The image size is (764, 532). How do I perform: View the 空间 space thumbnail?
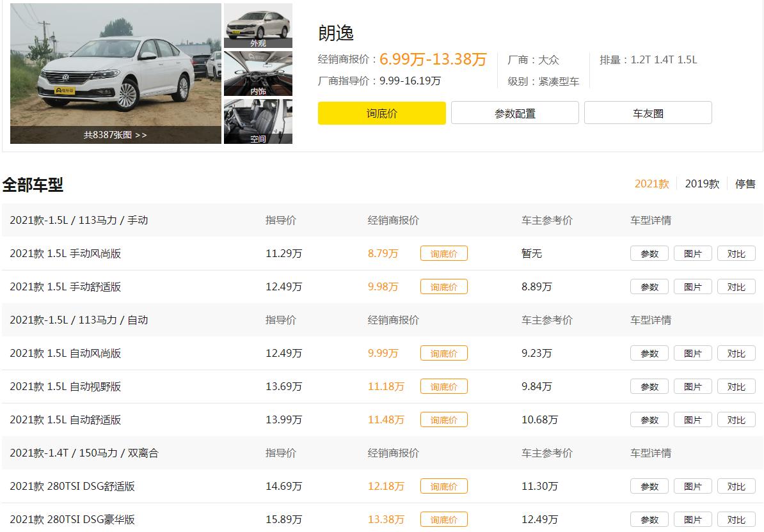click(x=258, y=121)
